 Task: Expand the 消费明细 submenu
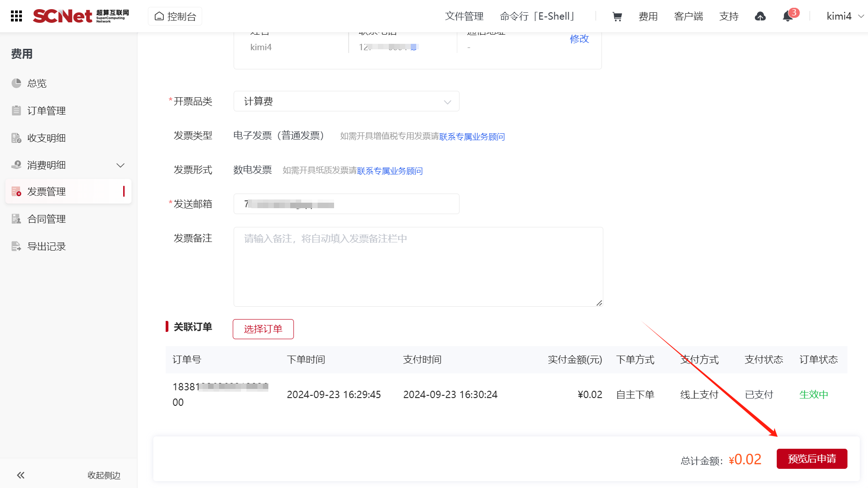coord(120,165)
